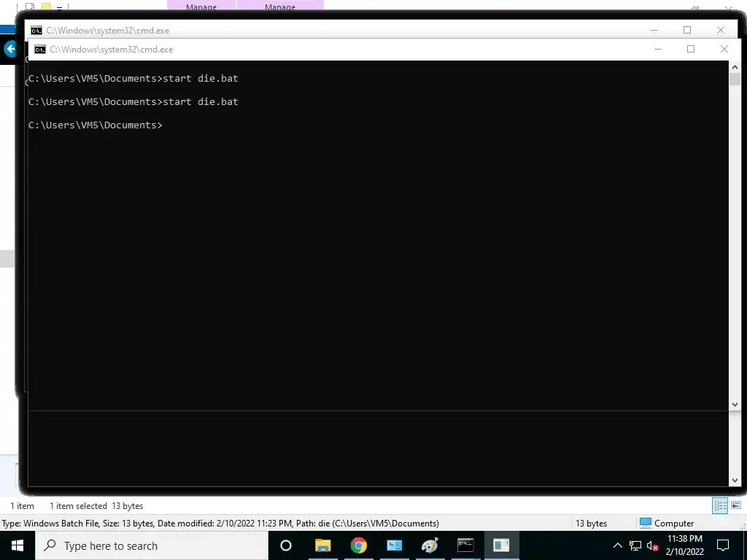Close the front cmd.exe window
Image resolution: width=747 pixels, height=560 pixels.
[x=724, y=49]
